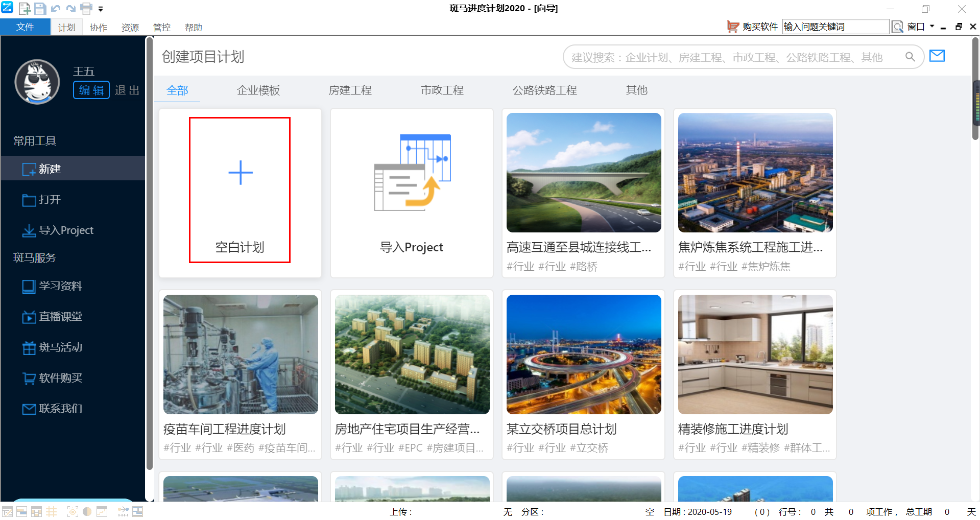Click the eye focus status bar icon
This screenshot has width=980, height=520.
[73, 512]
